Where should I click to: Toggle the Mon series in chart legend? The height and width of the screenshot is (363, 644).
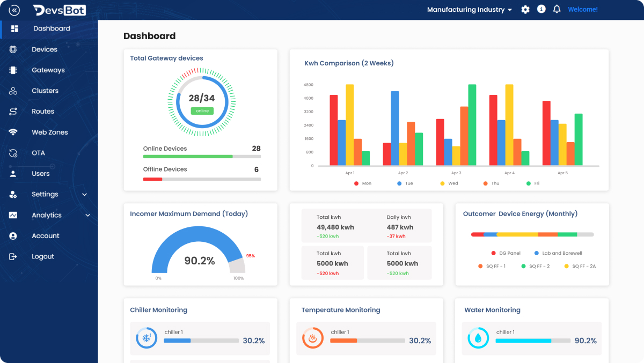click(362, 183)
